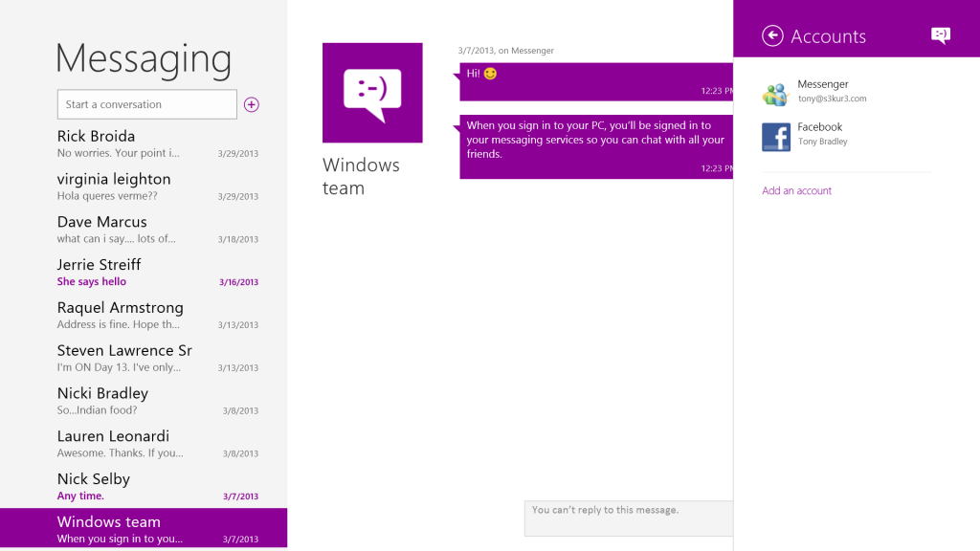Click 'Awesome. Thanks. If you...' preview
This screenshot has height=551, width=980.
pyautogui.click(x=120, y=452)
